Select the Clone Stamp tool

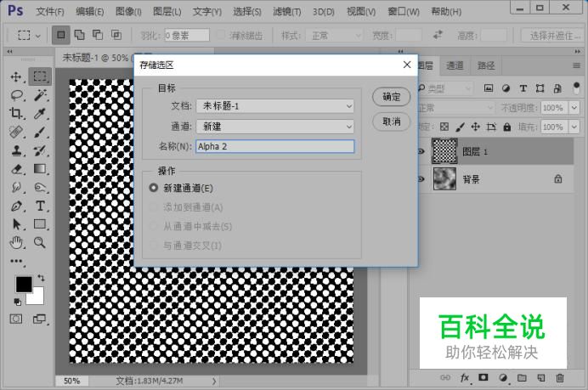(16, 150)
